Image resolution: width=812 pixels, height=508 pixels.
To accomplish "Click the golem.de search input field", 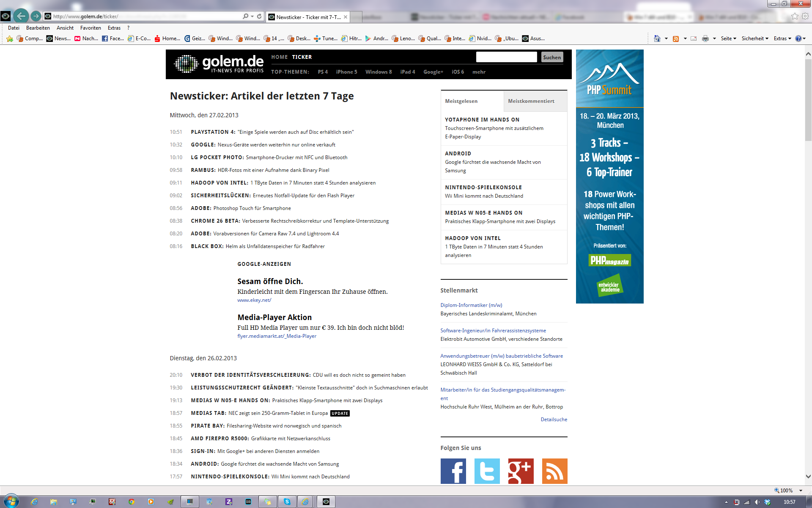I will coord(506,57).
